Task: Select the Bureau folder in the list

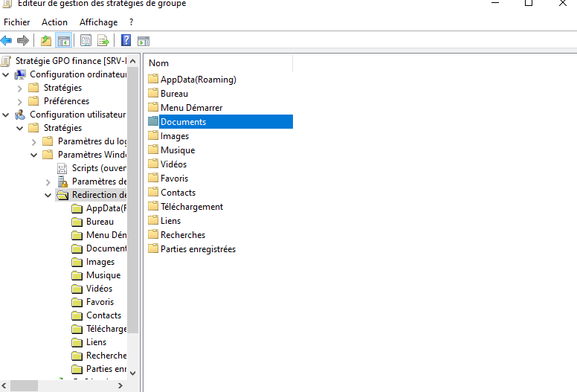Action: [x=174, y=94]
